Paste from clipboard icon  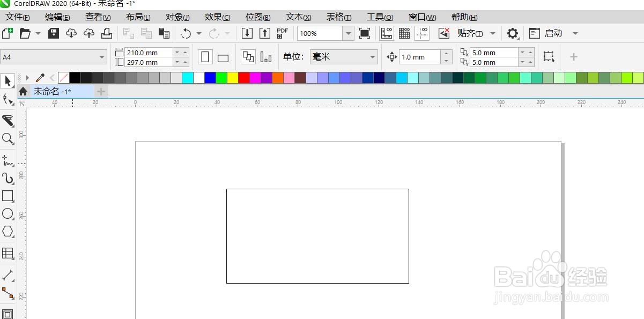coord(164,33)
